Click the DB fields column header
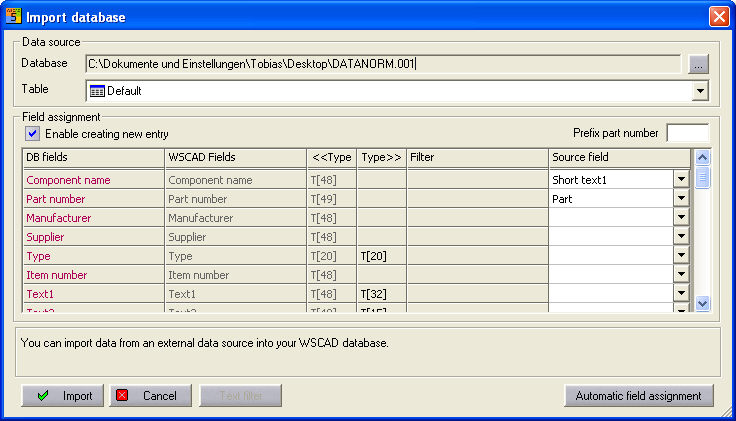 (x=93, y=158)
